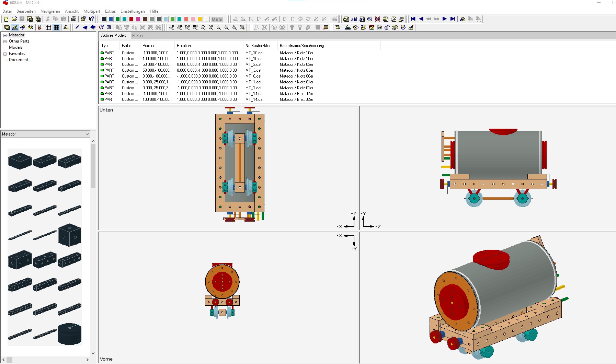This screenshot has width=616, height=364.
Task: Click the context help arrow with question mark icon
Action: (x=91, y=19)
